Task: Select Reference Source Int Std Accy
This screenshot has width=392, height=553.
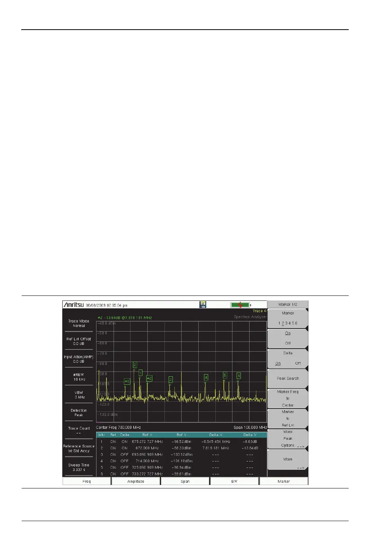Action: tap(79, 449)
